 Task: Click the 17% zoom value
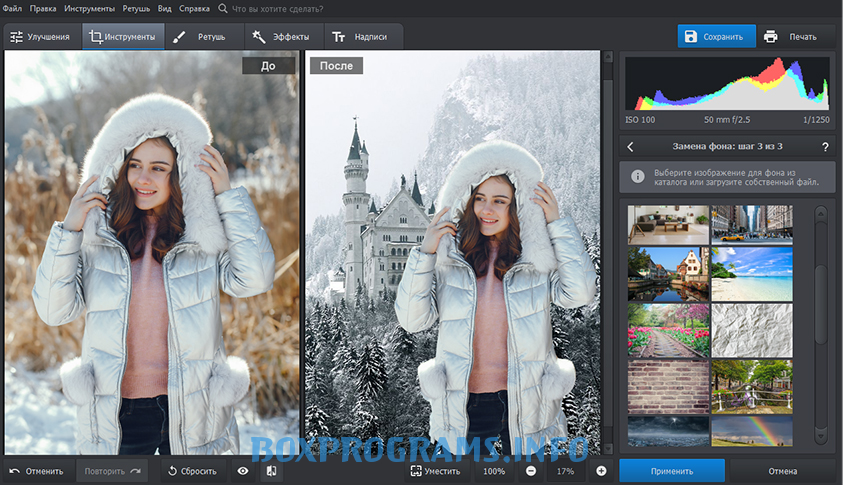(x=565, y=471)
